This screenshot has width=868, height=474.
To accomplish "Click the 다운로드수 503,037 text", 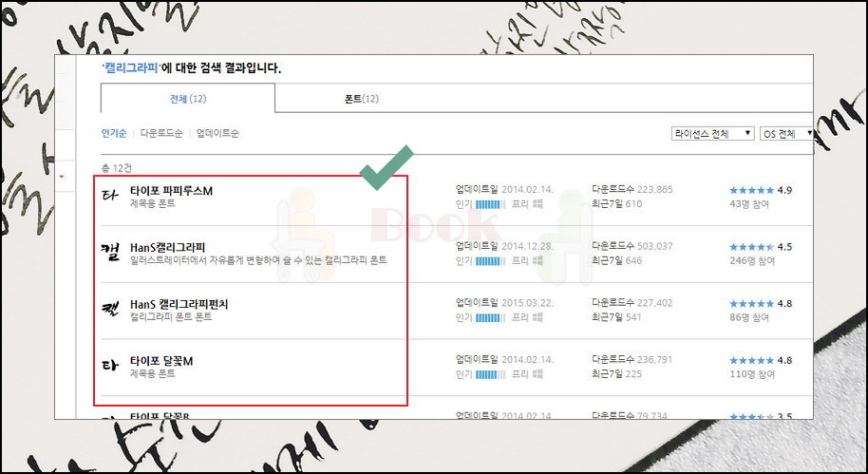I will coord(632,246).
